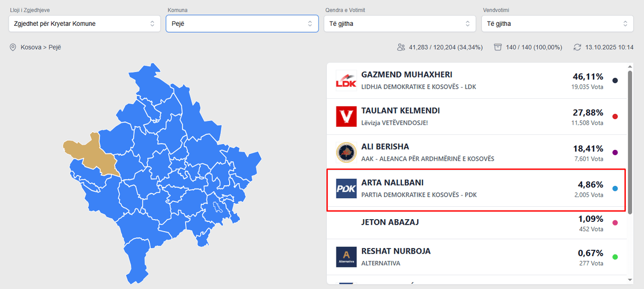Open the Lloji i Zgjedhjeve dropdown

[84, 24]
